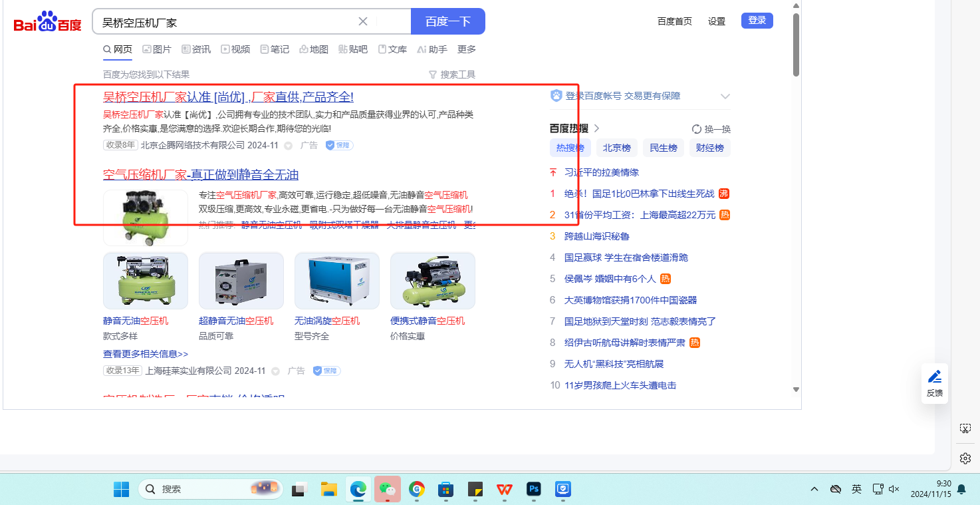Open the taskbar clock showing 9:30
Screen dimensions: 980x505
tap(931, 489)
